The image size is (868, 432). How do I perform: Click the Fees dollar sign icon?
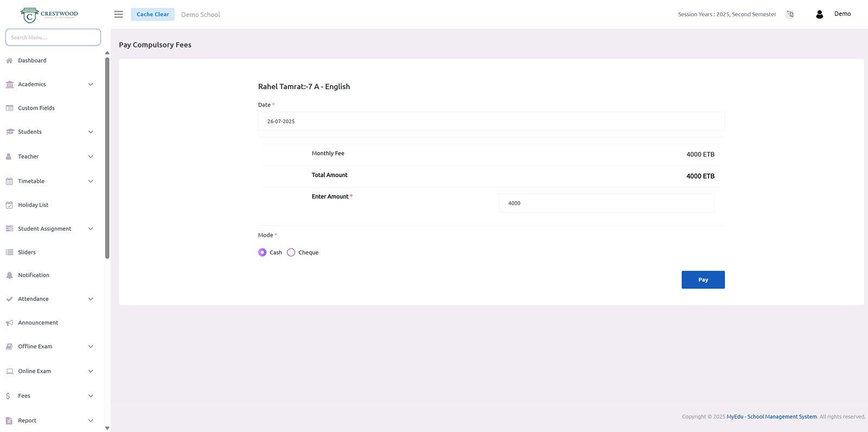[x=8, y=396]
